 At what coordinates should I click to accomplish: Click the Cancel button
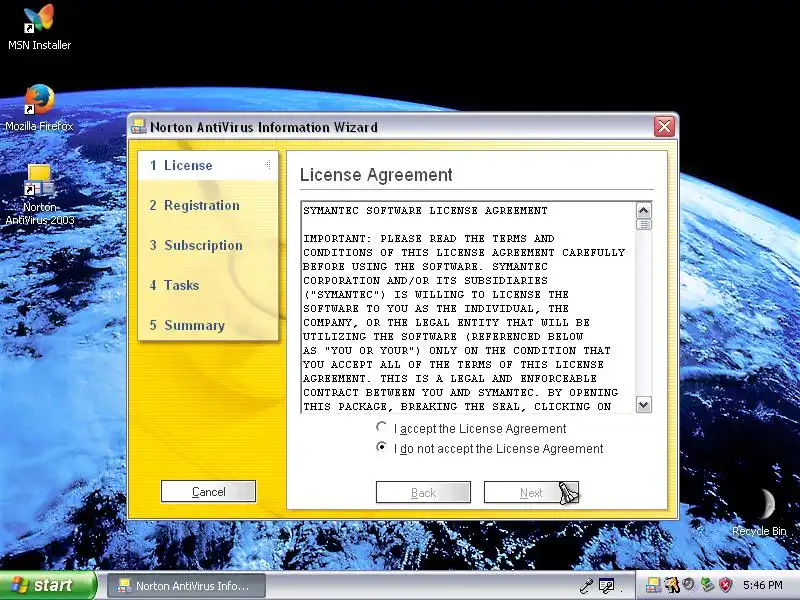pos(208,492)
